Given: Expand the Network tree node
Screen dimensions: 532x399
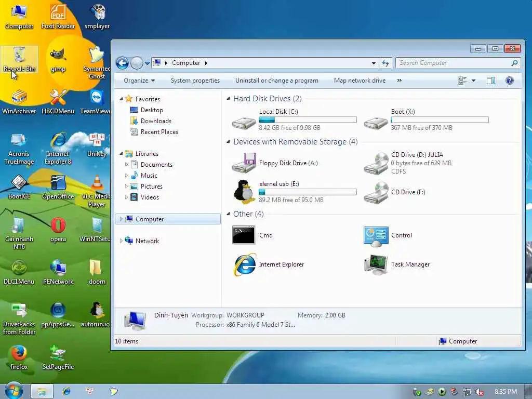Looking at the screenshot, I should coord(121,241).
